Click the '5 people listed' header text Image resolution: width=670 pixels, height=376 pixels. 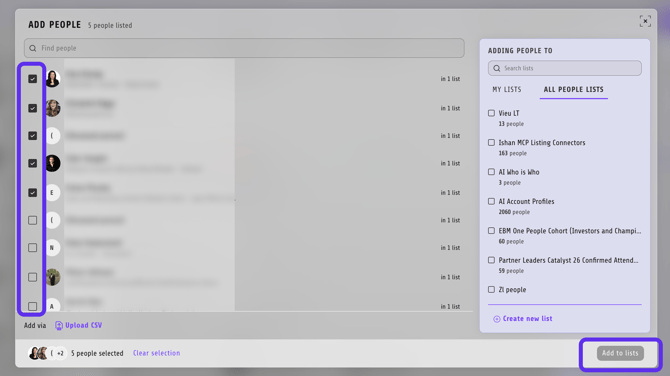pos(110,26)
